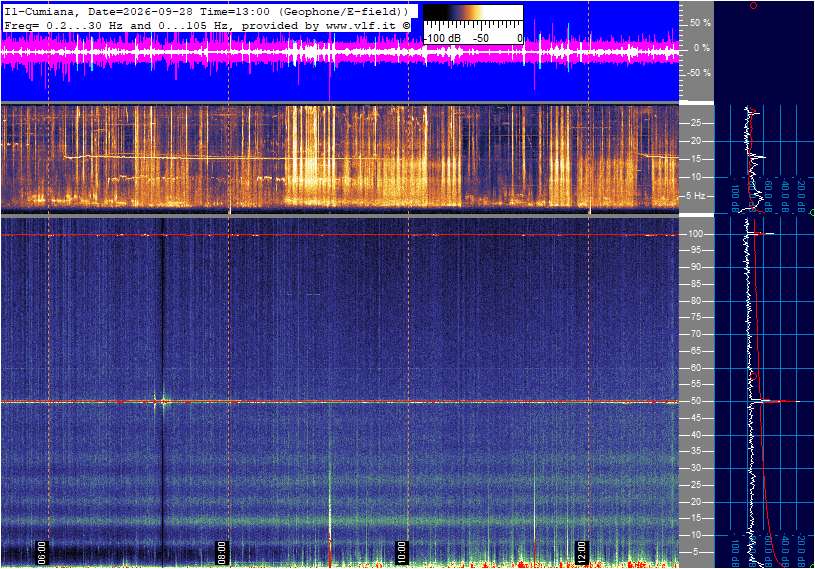815x569 pixels.
Task: Click the 65 Hz tick on E-field scale
Action: 695,351
